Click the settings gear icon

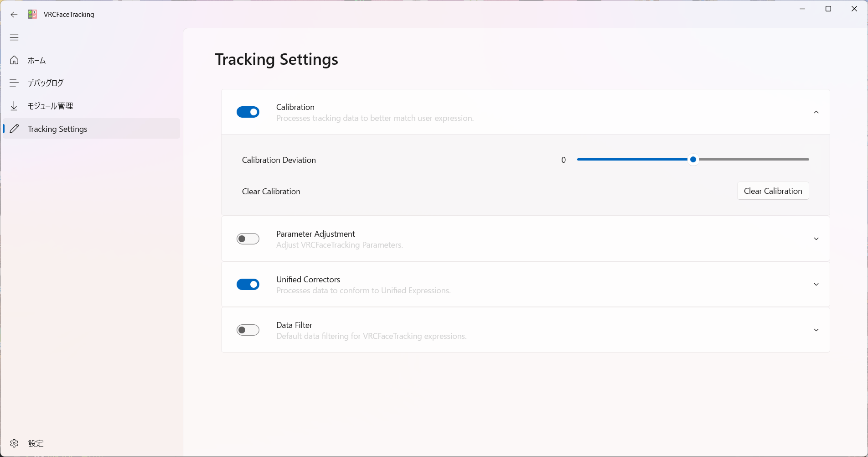pyautogui.click(x=14, y=443)
